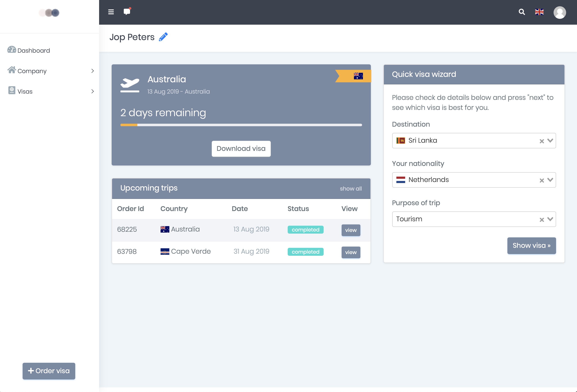
Task: Open the nationality dropdown arrow
Action: (550, 180)
